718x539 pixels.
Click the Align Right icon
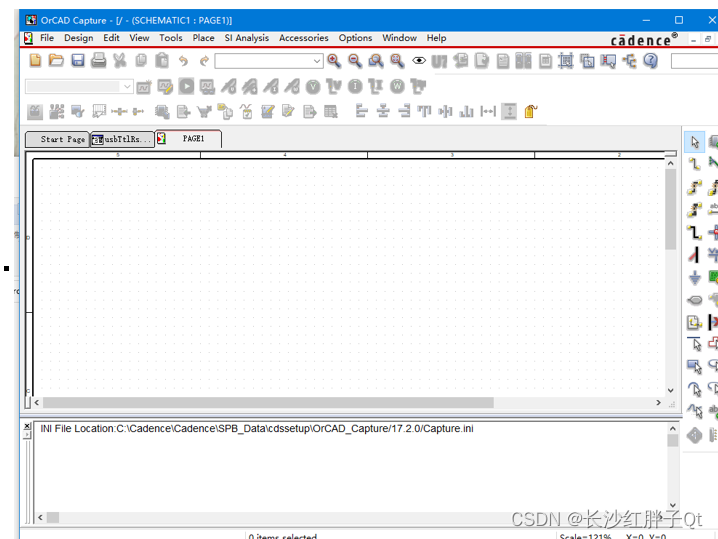pyautogui.click(x=404, y=111)
